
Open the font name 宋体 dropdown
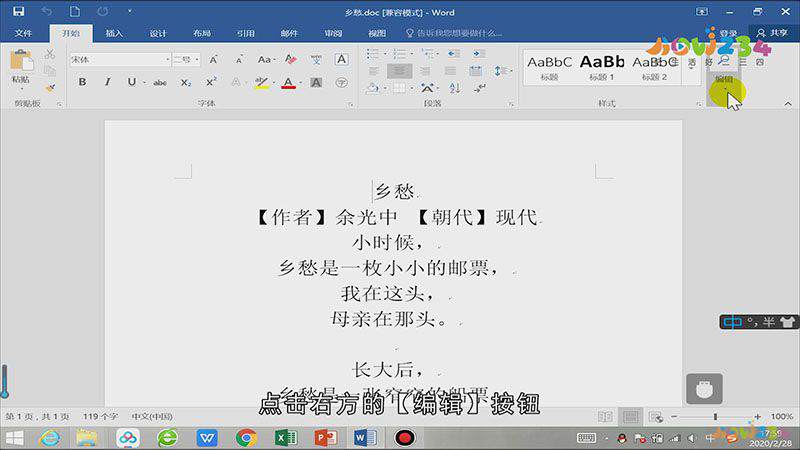167,60
